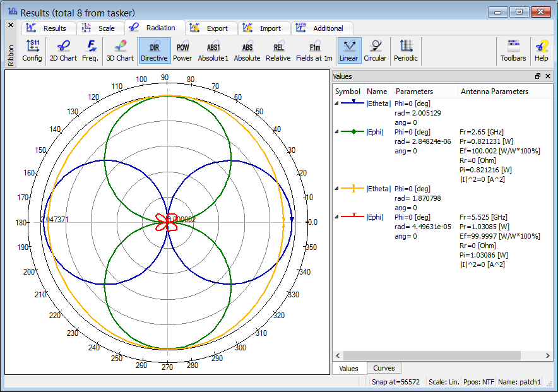Close the Values panel
The height and width of the screenshot is (392, 558).
pos(548,76)
